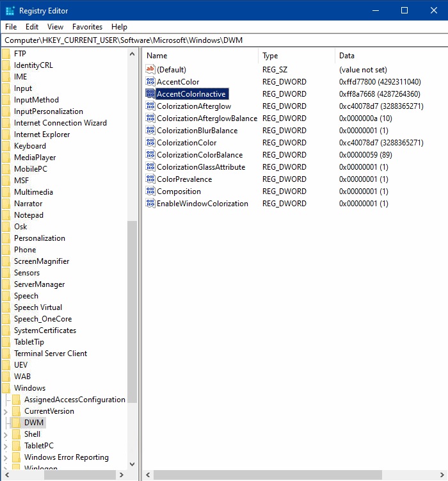Click the ColorizationAfterglow value icon

(x=150, y=106)
